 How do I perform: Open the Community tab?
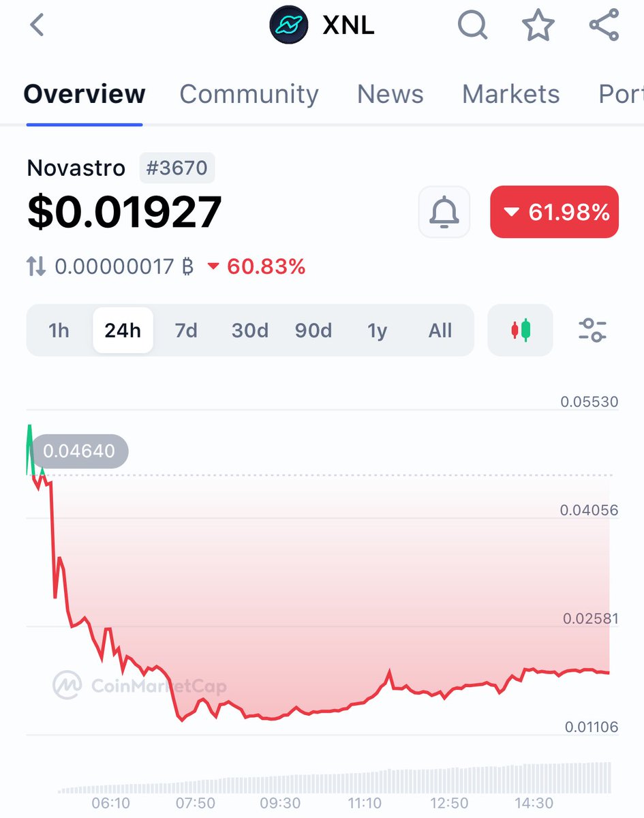pos(249,94)
